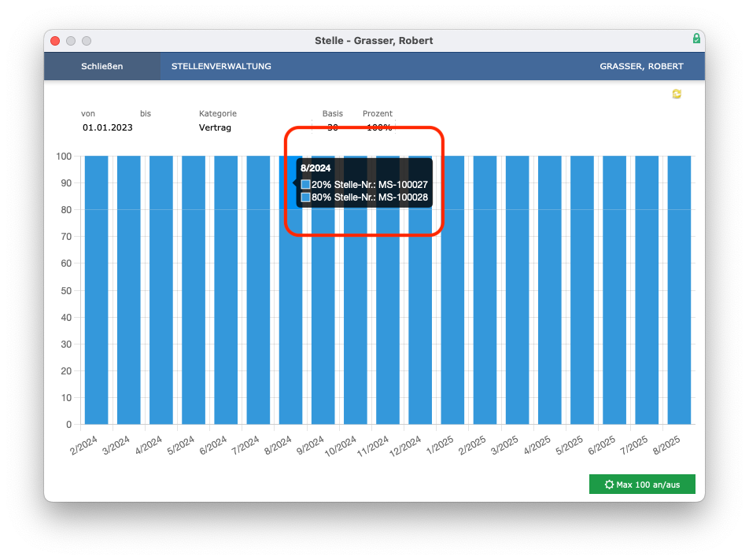Click the 8/2024 tooltip title
This screenshot has height=560, width=749.
315,168
